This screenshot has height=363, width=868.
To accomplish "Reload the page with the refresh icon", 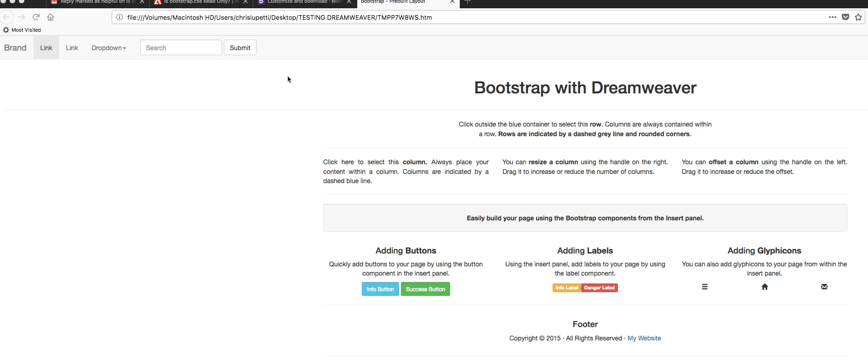I will click(36, 17).
